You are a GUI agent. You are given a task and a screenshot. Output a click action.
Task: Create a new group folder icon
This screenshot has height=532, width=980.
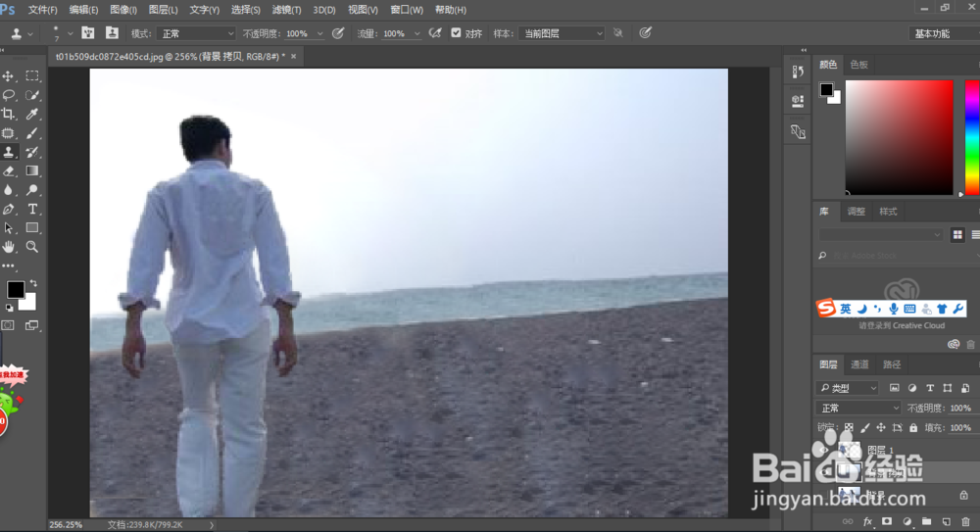(x=926, y=521)
